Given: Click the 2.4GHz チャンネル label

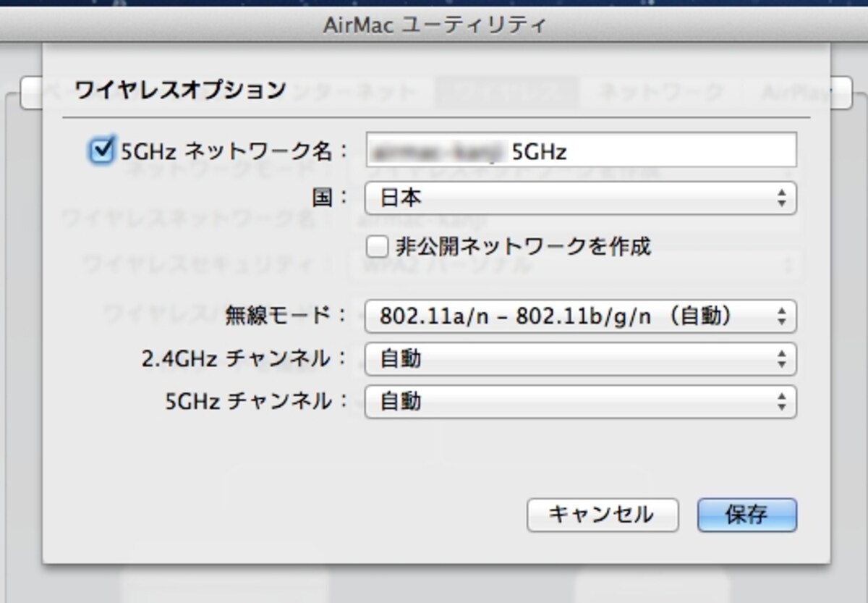Looking at the screenshot, I should (245, 359).
